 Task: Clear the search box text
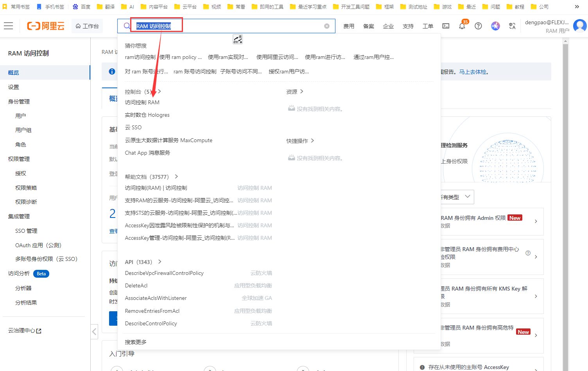pos(327,26)
